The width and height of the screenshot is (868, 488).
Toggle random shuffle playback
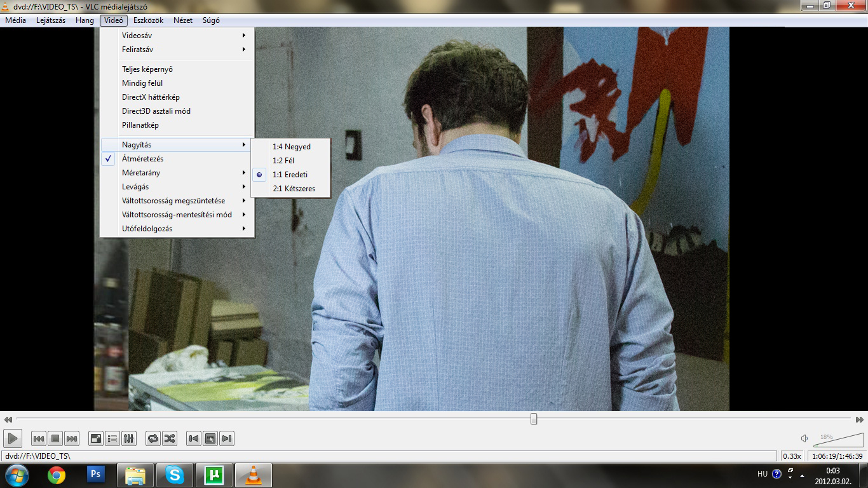(170, 438)
